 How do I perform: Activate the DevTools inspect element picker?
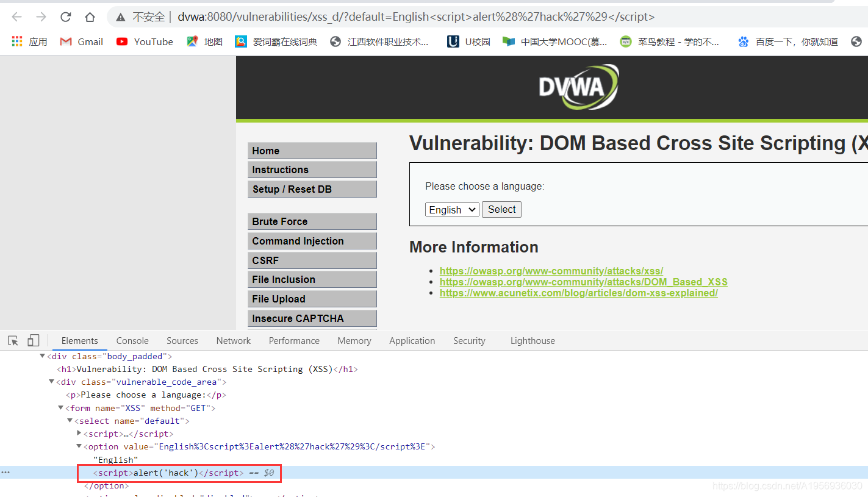coord(13,341)
